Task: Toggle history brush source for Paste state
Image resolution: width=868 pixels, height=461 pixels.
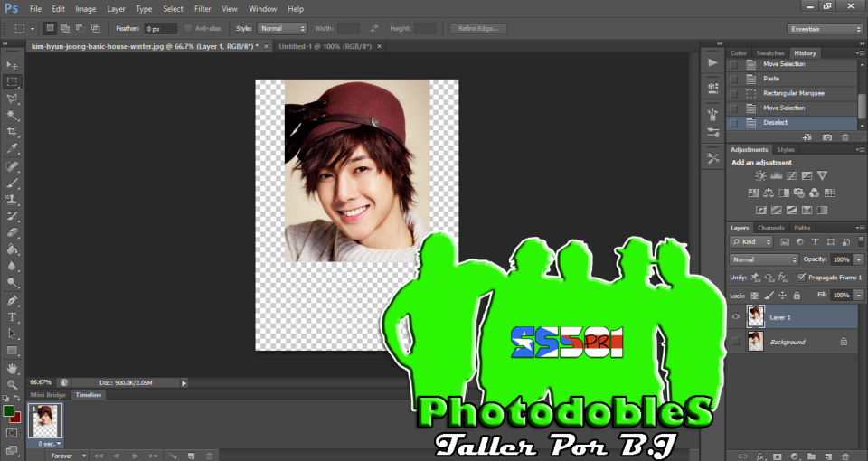Action: point(733,79)
